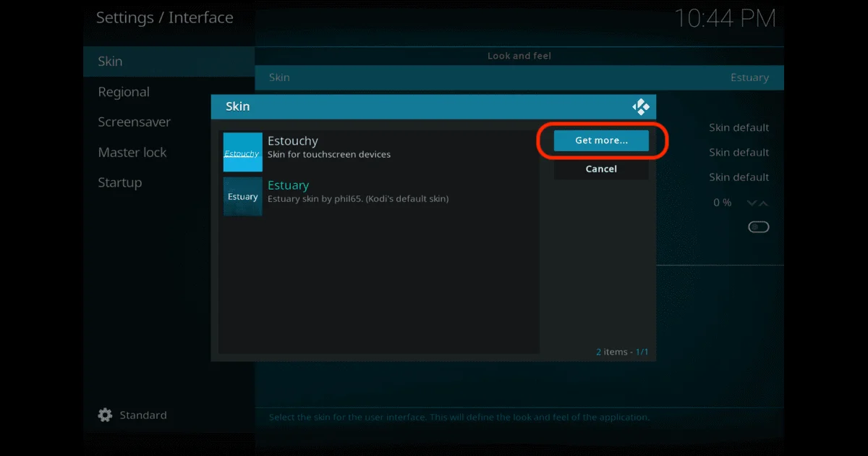Image resolution: width=868 pixels, height=456 pixels.
Task: Select the Estouchy skin thumbnail
Action: (242, 152)
